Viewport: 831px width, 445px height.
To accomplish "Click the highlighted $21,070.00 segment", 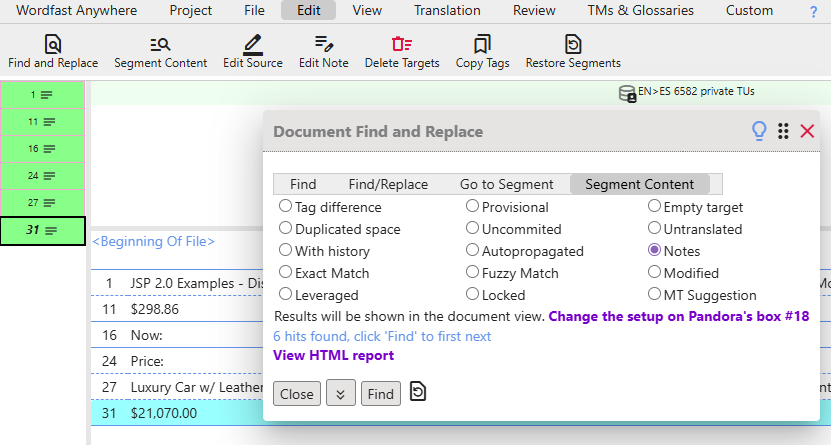I will (178, 413).
